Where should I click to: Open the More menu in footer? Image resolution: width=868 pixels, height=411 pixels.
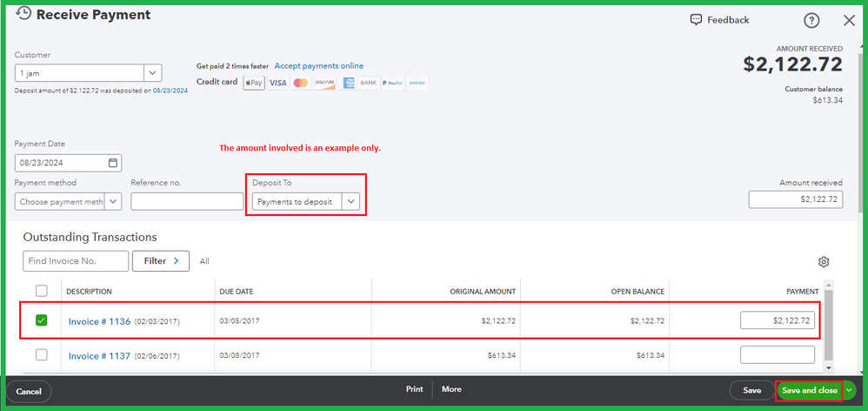point(451,389)
